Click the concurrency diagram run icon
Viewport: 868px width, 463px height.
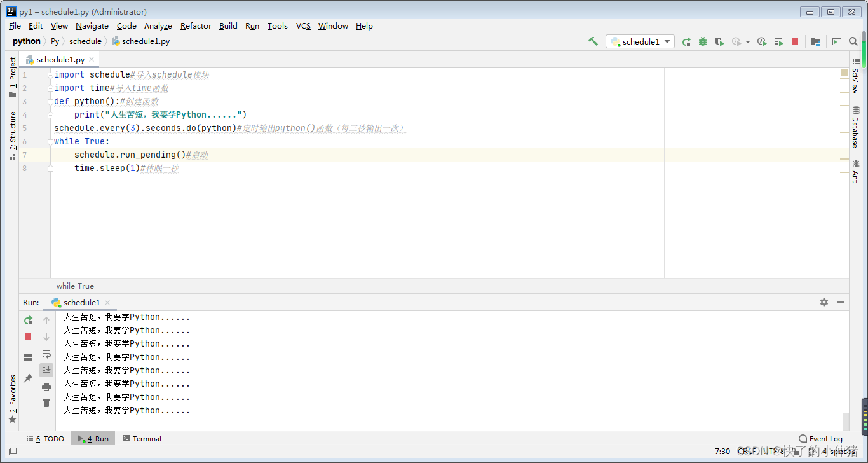[762, 41]
